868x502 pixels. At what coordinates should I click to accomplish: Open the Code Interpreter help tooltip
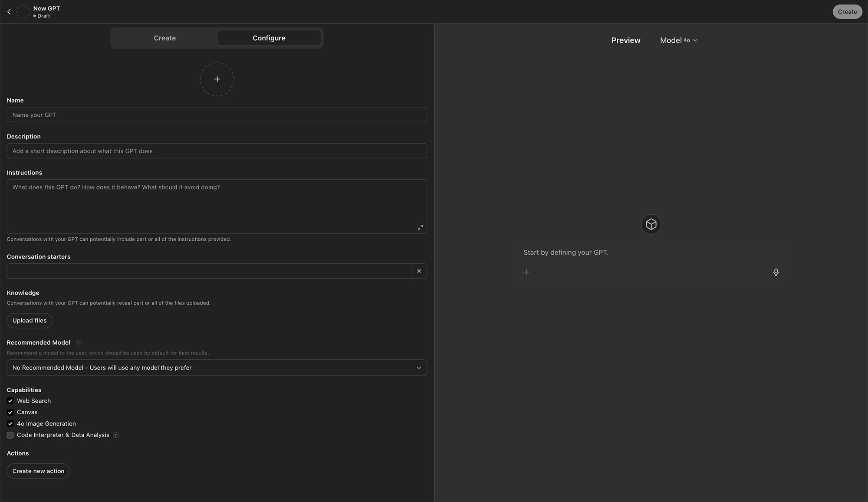click(115, 435)
